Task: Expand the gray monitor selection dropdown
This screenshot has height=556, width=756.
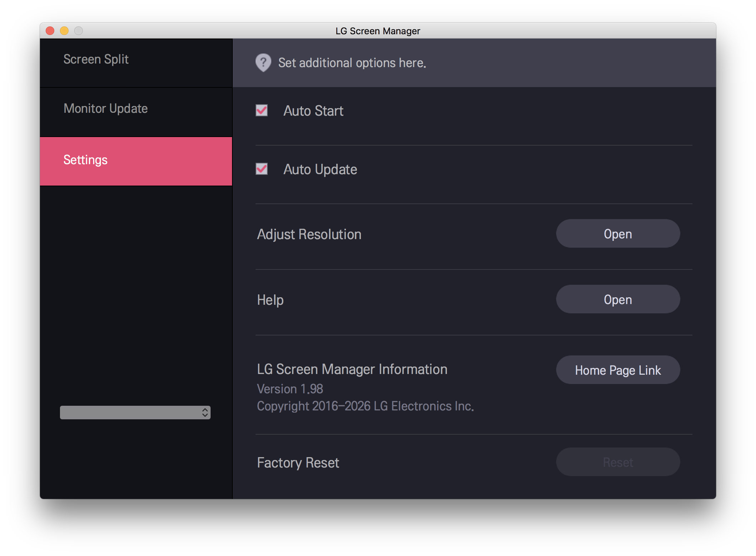Action: (x=135, y=413)
